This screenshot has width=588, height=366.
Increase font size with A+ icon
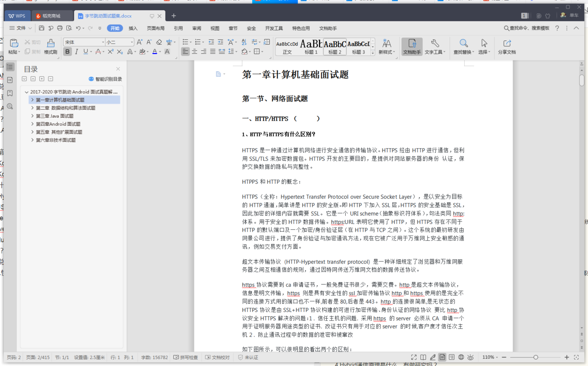(139, 42)
